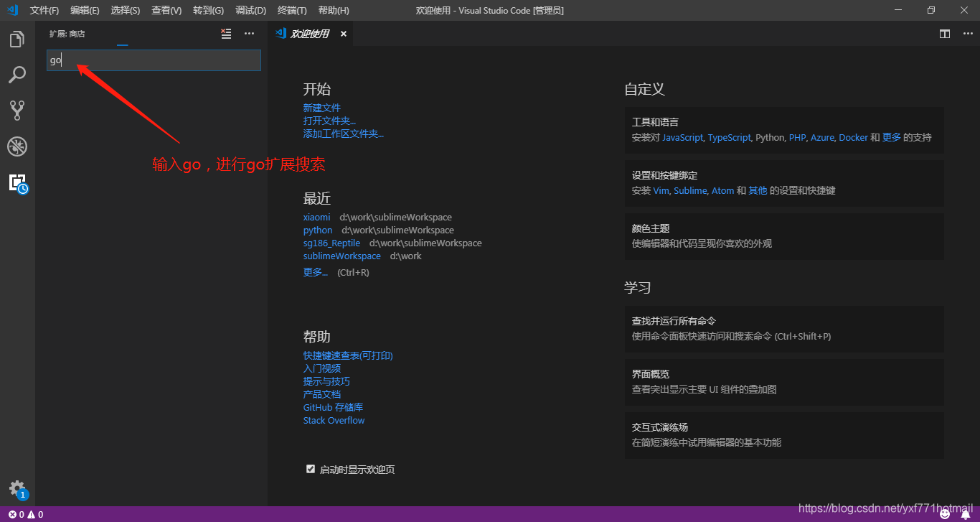Open the Extensions view icon

(17, 183)
